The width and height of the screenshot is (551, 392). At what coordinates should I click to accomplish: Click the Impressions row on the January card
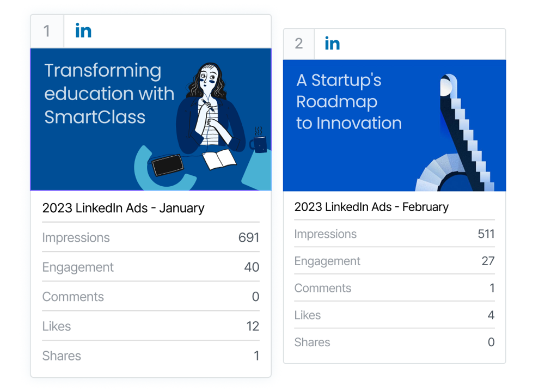(151, 237)
